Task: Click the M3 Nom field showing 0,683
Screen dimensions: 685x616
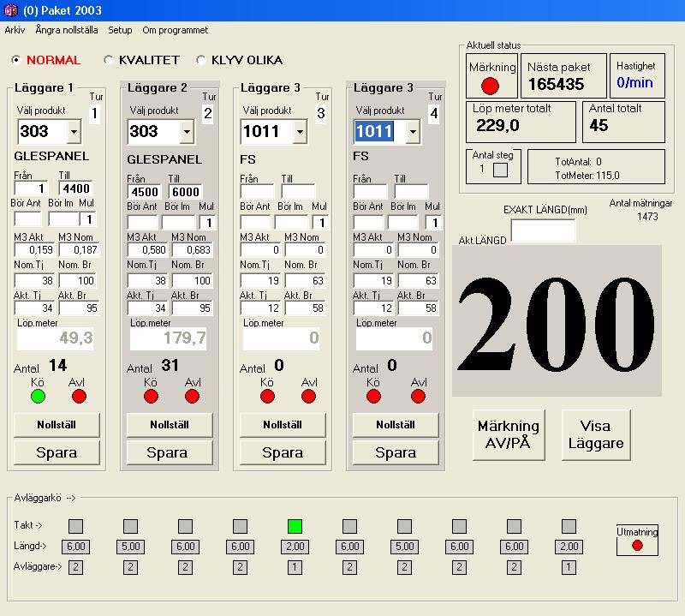Action: (x=192, y=250)
